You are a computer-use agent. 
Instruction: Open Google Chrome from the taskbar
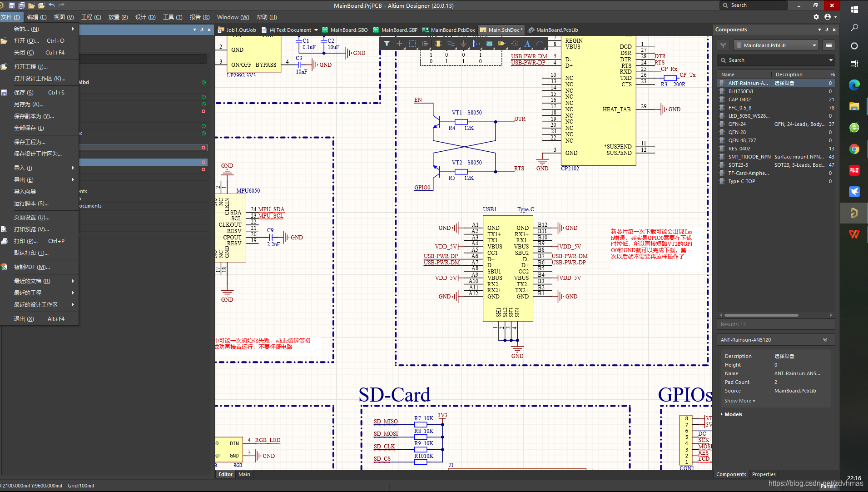tap(854, 149)
